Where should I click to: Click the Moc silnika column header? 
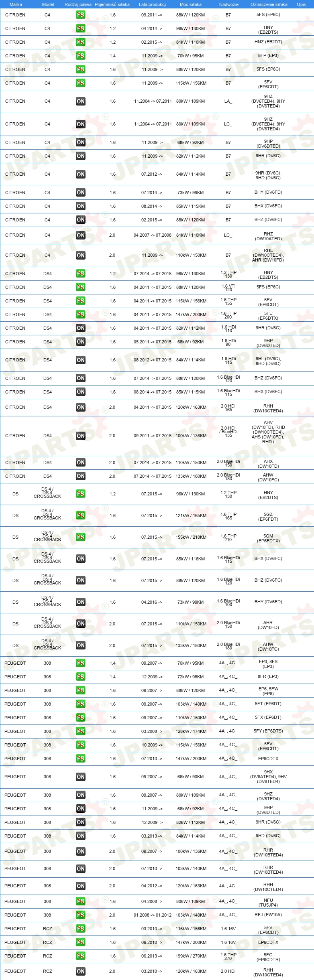(x=190, y=4)
